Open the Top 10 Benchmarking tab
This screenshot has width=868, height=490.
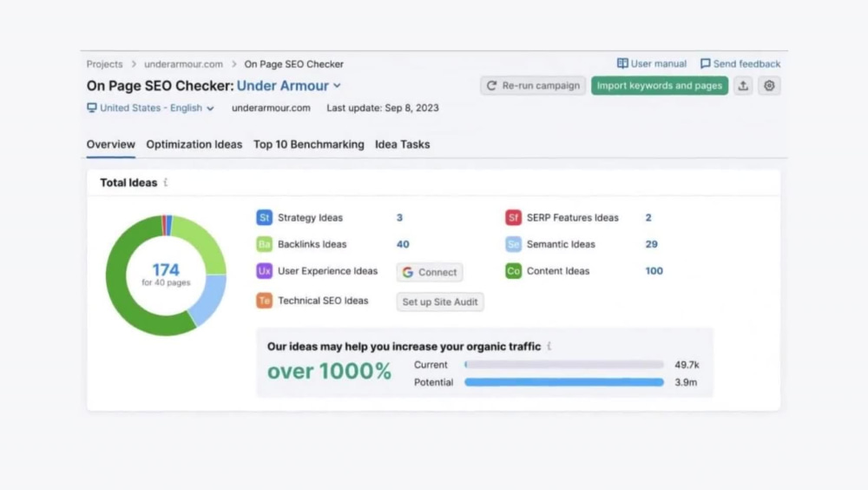click(309, 144)
